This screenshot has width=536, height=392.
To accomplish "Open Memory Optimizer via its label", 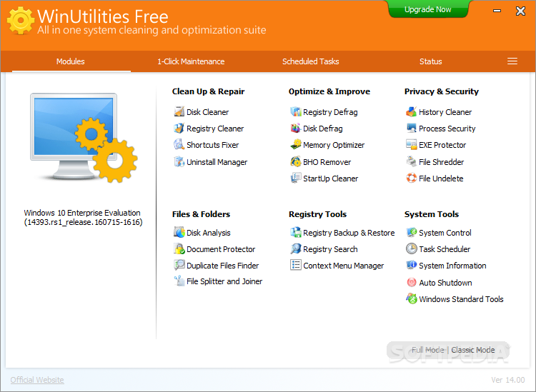I will pyautogui.click(x=334, y=145).
